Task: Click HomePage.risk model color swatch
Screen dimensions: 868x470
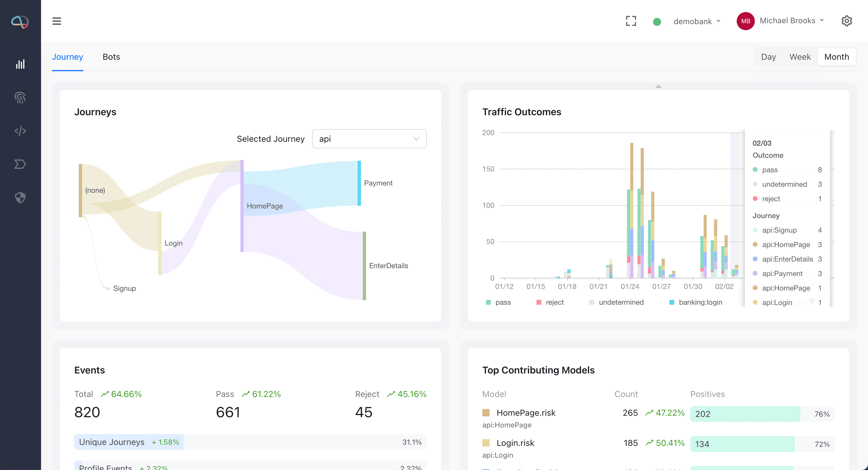Action: pyautogui.click(x=486, y=413)
